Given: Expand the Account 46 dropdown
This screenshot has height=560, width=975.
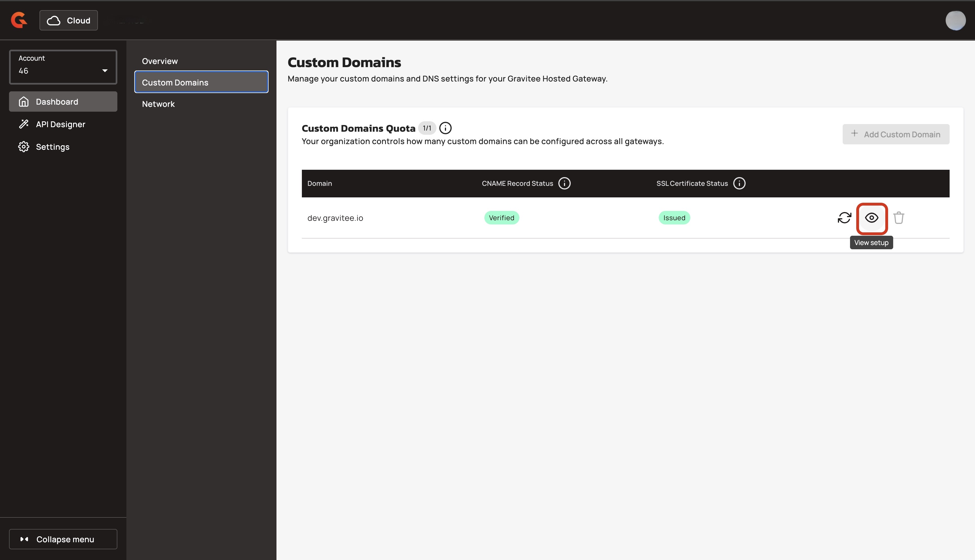Looking at the screenshot, I should [x=63, y=67].
